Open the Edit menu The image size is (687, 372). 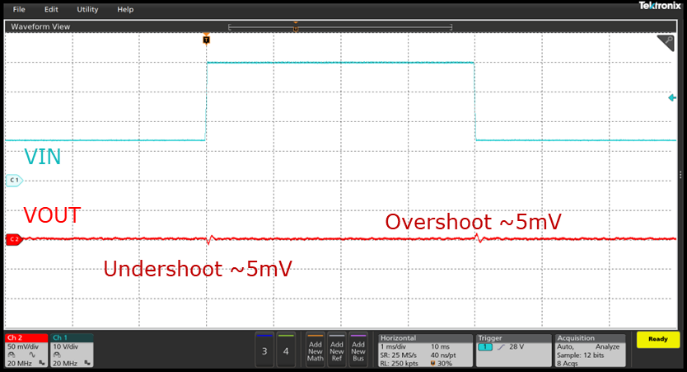51,9
